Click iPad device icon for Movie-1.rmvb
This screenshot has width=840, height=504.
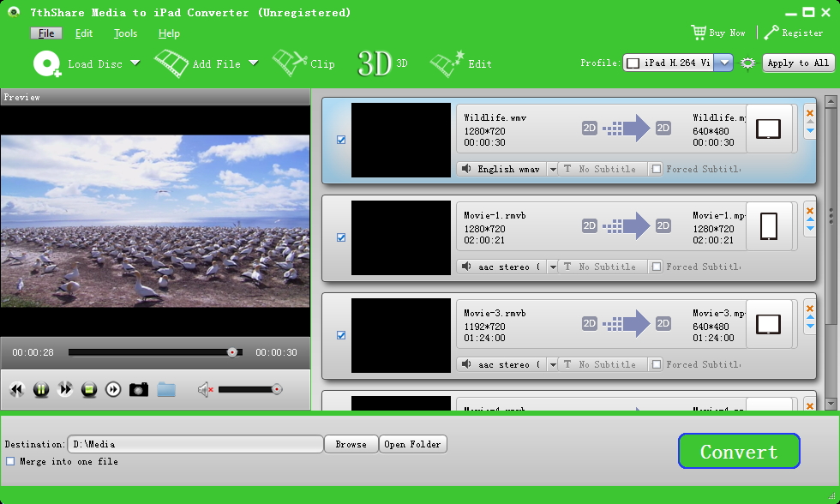click(x=768, y=226)
